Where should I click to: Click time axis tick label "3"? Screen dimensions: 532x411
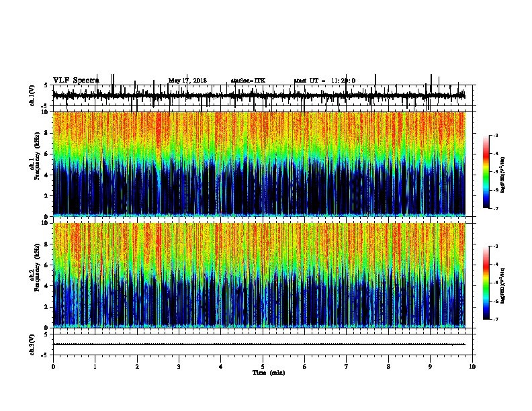[179, 367]
